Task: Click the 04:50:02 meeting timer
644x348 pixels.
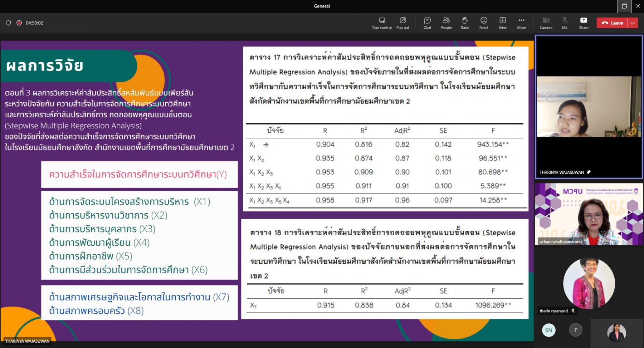Action: click(34, 23)
